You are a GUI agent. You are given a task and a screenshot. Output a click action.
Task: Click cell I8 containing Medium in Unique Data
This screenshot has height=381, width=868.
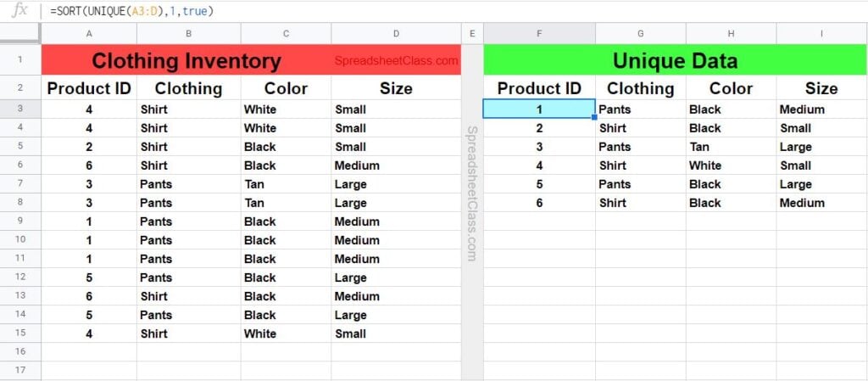click(821, 203)
